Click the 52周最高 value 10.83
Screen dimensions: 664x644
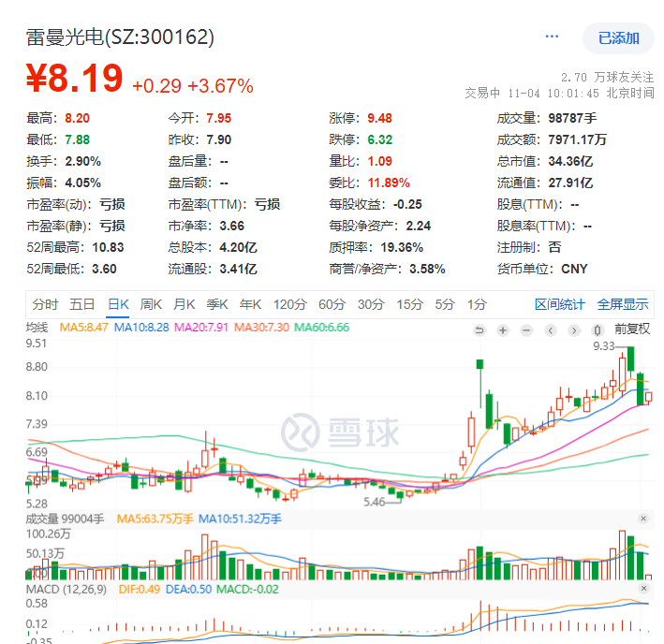click(108, 247)
